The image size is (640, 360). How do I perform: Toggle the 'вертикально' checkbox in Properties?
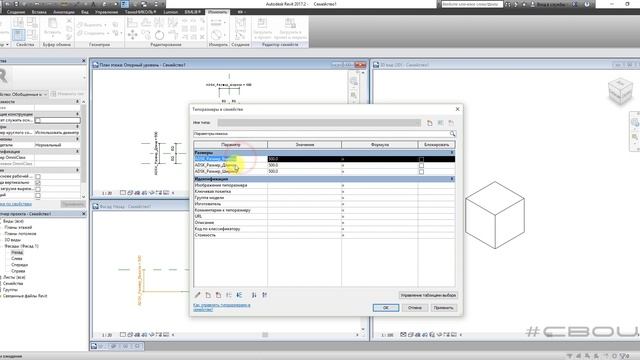(38, 183)
